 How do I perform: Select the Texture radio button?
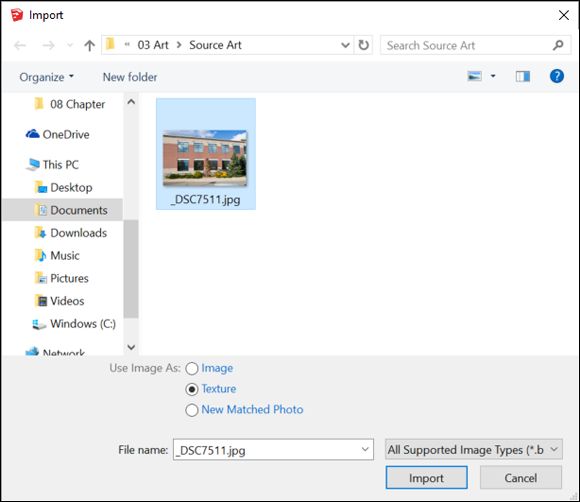pyautogui.click(x=192, y=389)
